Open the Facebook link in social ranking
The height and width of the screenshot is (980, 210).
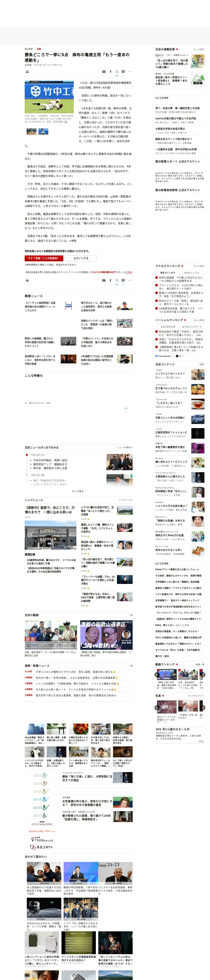tap(163, 356)
